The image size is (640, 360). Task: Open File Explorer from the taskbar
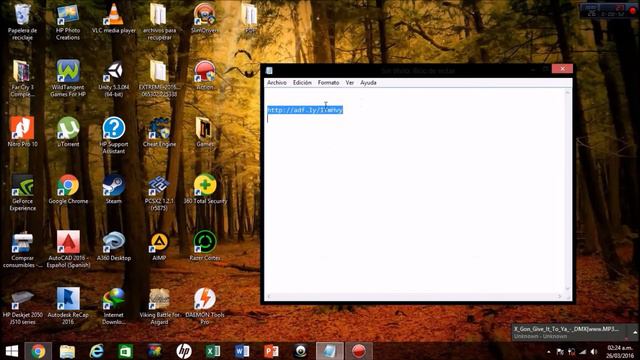[x=67, y=351]
